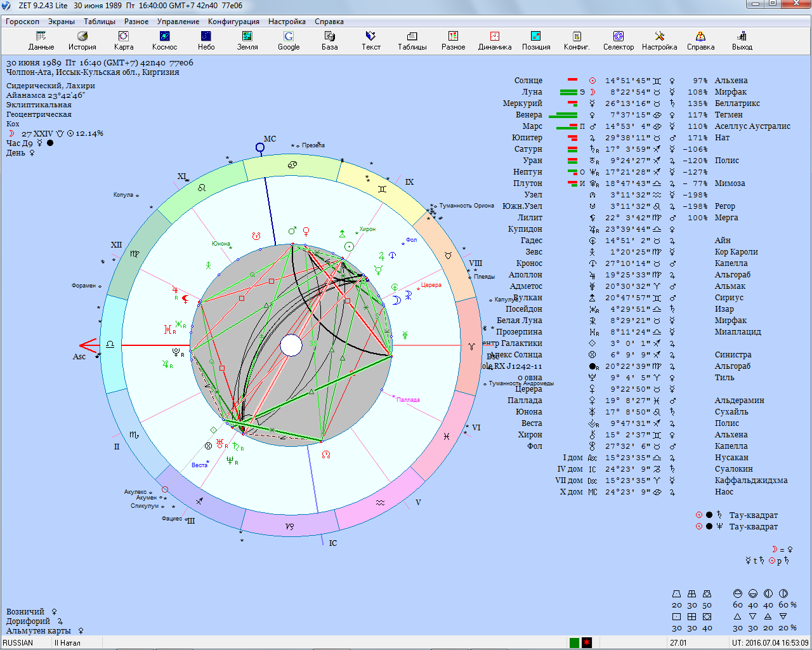The width and height of the screenshot is (812, 650).
Task: Open the Данные toolbar icon
Action: [41, 41]
